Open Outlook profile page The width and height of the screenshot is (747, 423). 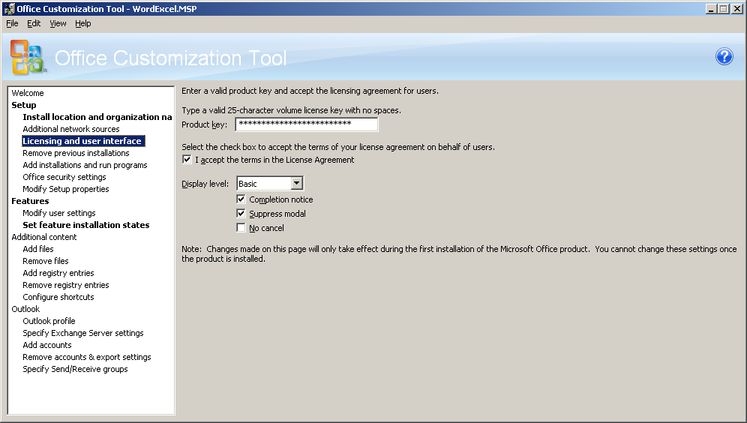[x=49, y=321]
